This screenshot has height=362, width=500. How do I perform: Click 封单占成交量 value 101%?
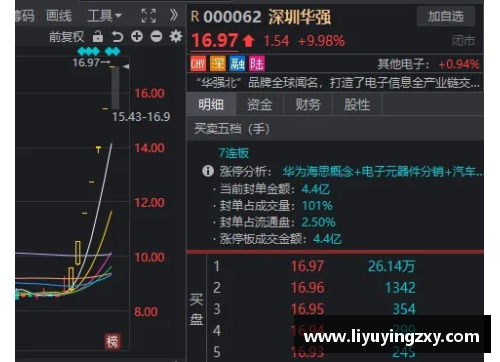click(x=317, y=206)
